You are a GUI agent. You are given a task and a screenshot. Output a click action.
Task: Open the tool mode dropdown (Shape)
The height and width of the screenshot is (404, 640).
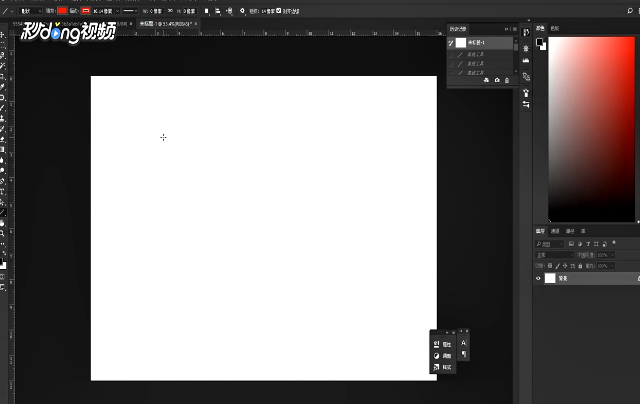pos(31,11)
